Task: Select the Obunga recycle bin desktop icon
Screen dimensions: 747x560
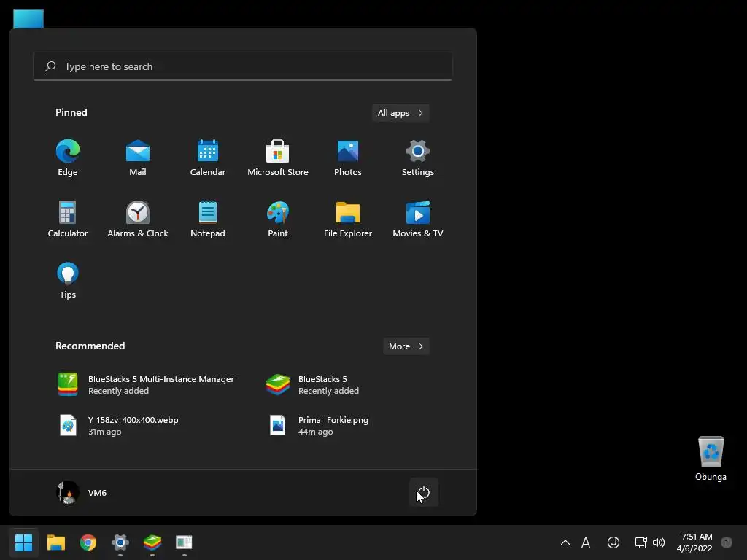Action: point(711,459)
